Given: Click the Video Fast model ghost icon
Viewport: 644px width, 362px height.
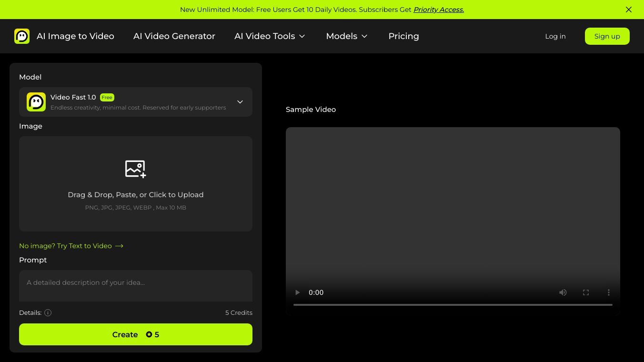Looking at the screenshot, I should coord(36,102).
